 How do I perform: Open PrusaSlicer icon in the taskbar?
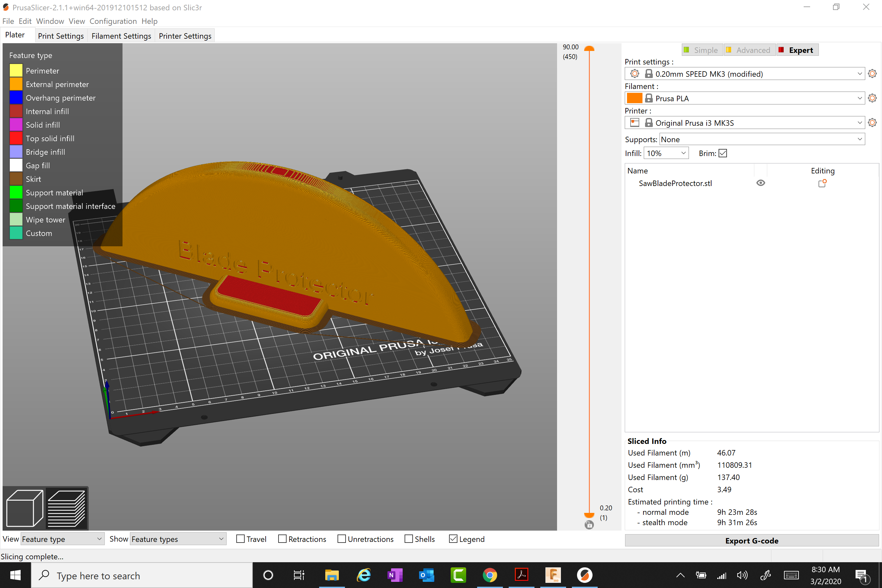pos(585,575)
